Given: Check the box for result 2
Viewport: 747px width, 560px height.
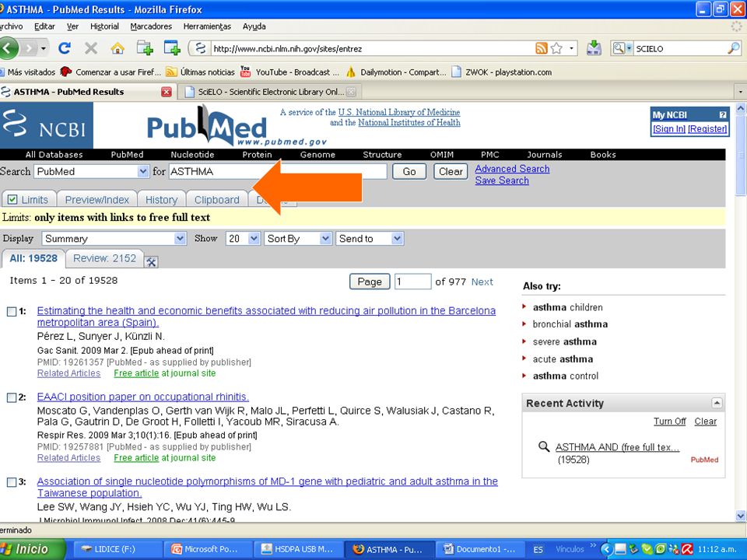Looking at the screenshot, I should click(12, 397).
